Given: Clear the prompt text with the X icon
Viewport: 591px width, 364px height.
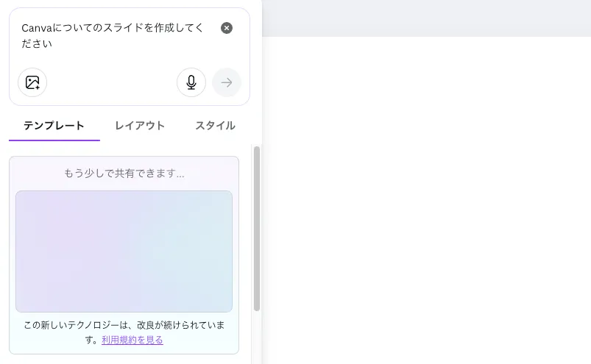Looking at the screenshot, I should (227, 28).
